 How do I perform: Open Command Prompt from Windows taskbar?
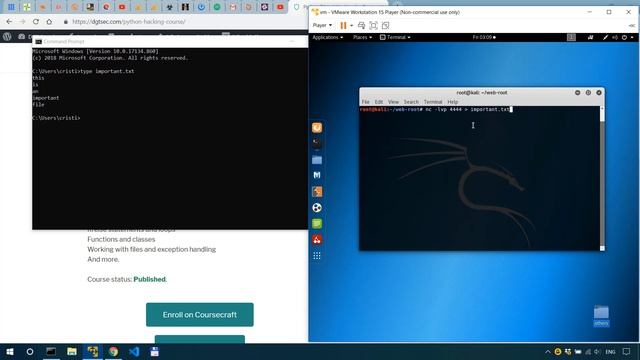[x=51, y=351]
